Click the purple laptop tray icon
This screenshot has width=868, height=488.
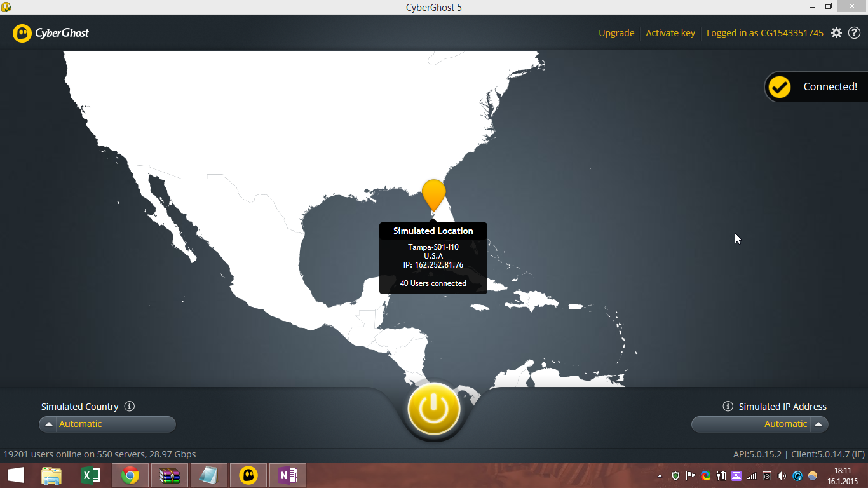point(736,476)
